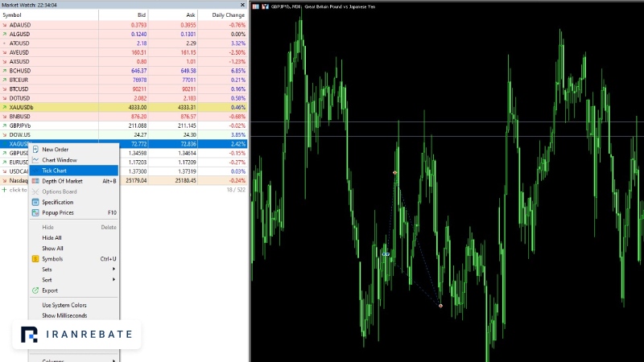This screenshot has height=362, width=644.
Task: Click BNBUSD ask value 876.57
Action: click(x=188, y=117)
